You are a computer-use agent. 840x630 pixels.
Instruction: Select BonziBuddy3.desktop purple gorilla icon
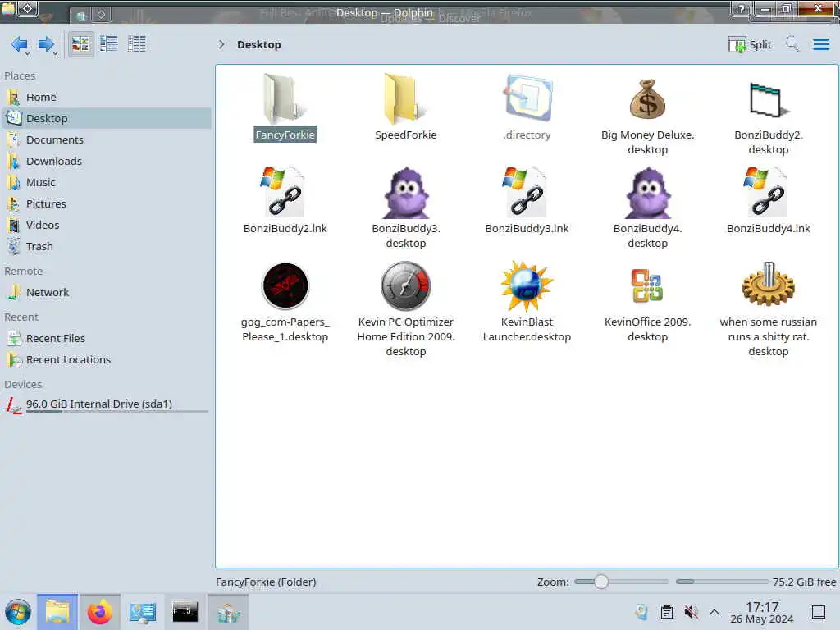pyautogui.click(x=405, y=192)
